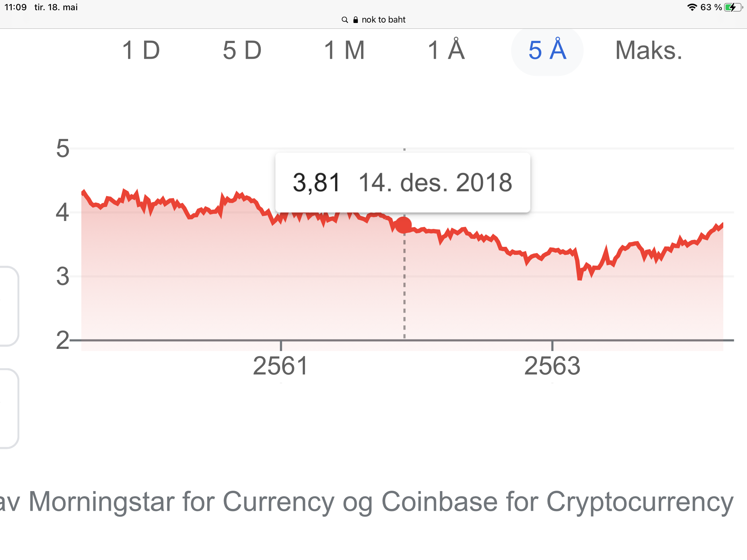747x560 pixels.
Task: Tap the 'tir. 18. mai' date
Action: [x=56, y=7]
